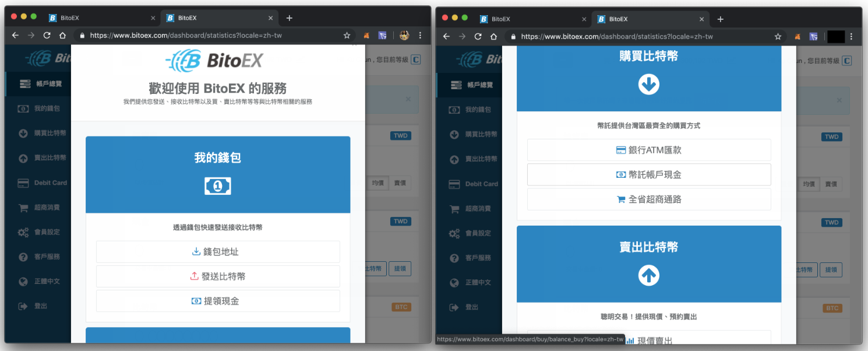
Task: Choose 全省超商通路 in the right window
Action: pos(649,199)
